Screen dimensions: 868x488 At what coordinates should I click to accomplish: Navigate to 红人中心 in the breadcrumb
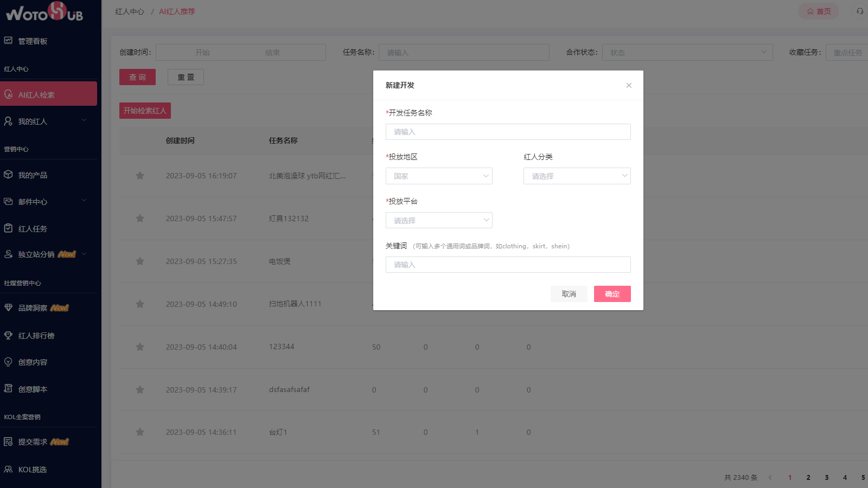coord(129,11)
